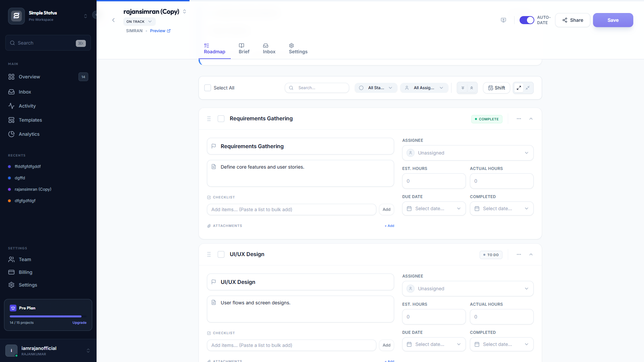Check the Select All checkbox
The height and width of the screenshot is (362, 644).
click(x=208, y=88)
